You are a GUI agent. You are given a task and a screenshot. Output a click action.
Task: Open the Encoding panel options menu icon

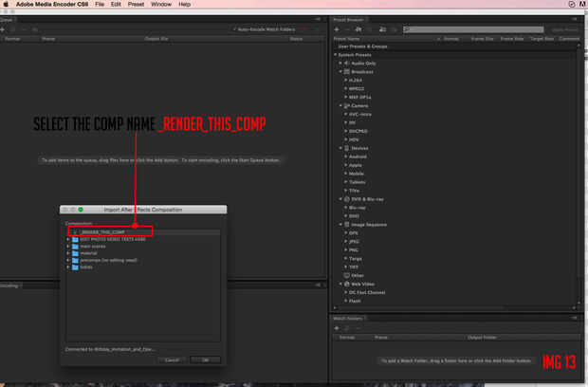318,285
